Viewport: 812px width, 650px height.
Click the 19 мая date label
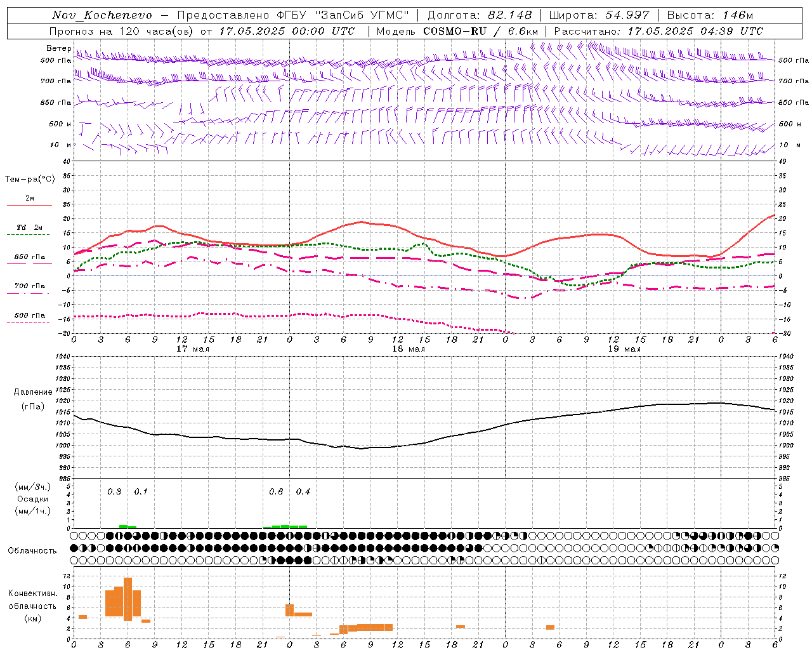pyautogui.click(x=624, y=349)
